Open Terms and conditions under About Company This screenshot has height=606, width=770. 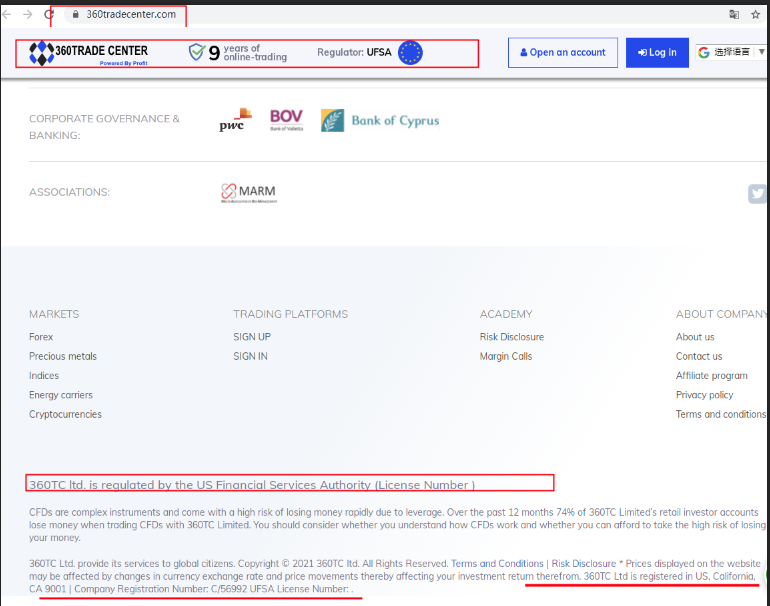tap(720, 414)
